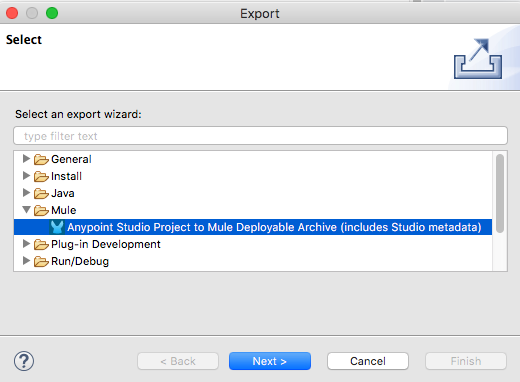Expand the Run/Debug folder arrow
Image resolution: width=520 pixels, height=382 pixels.
click(x=26, y=261)
